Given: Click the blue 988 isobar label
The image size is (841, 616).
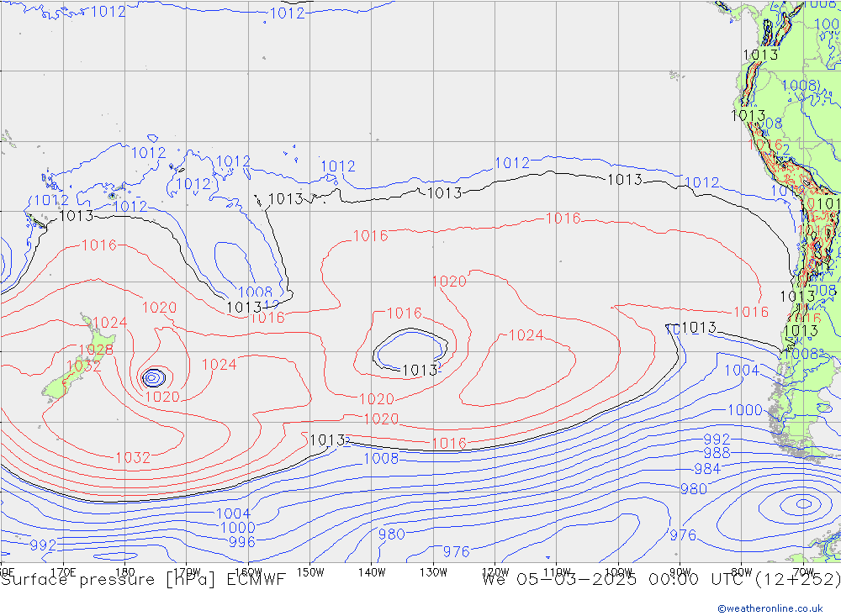Looking at the screenshot, I should click(717, 453).
